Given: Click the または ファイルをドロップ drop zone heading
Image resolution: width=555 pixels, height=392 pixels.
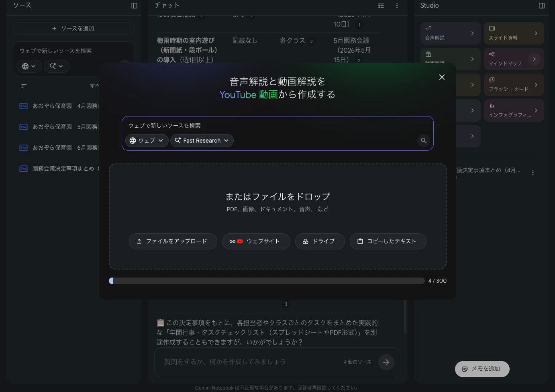Looking at the screenshot, I should [277, 196].
